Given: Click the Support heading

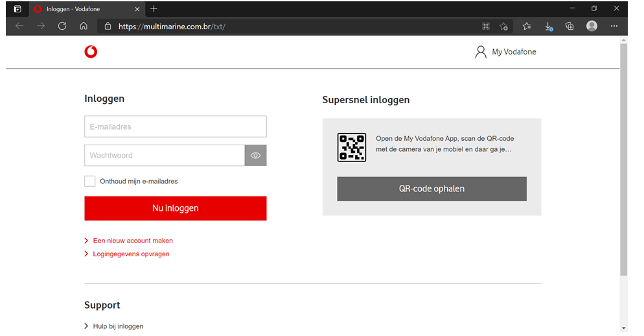Looking at the screenshot, I should (102, 305).
